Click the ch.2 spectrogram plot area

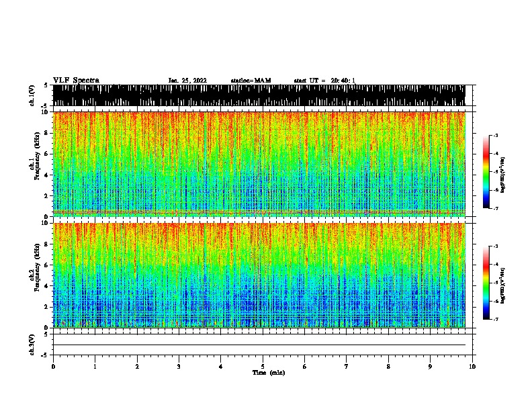(x=259, y=275)
